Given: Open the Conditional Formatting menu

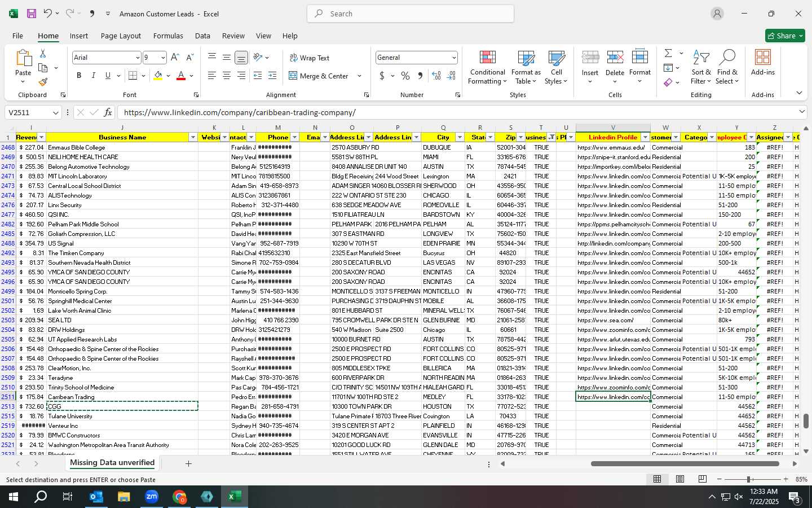Looking at the screenshot, I should tap(487, 68).
